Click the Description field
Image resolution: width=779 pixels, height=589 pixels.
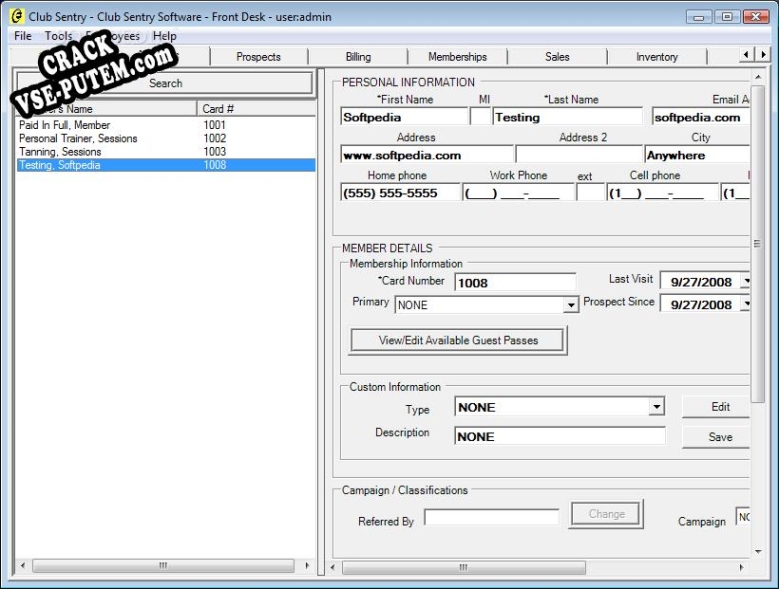point(560,436)
